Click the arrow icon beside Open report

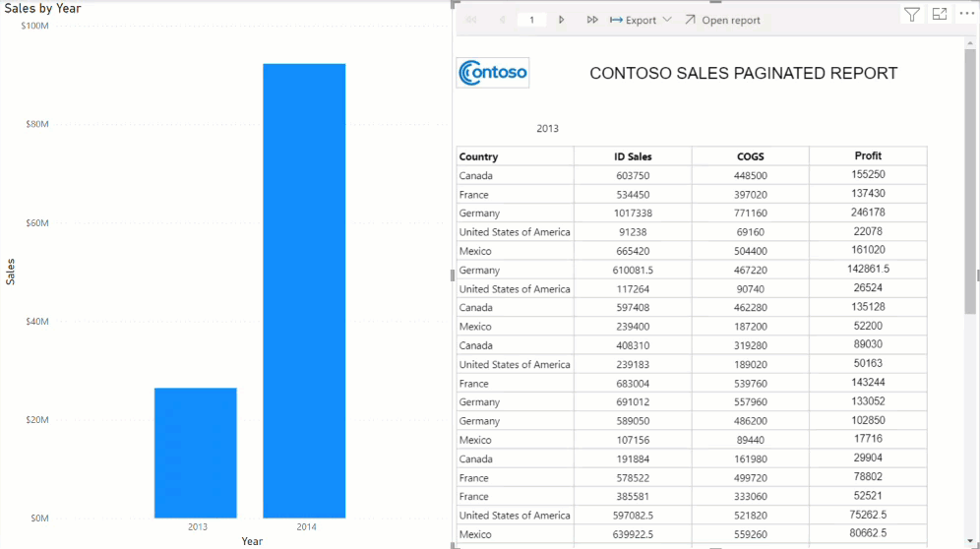click(x=690, y=20)
